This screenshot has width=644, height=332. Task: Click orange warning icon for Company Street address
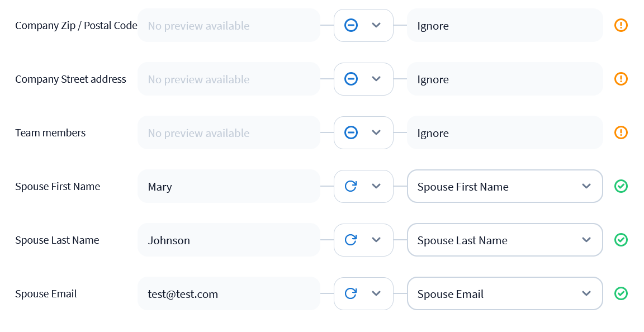click(621, 79)
